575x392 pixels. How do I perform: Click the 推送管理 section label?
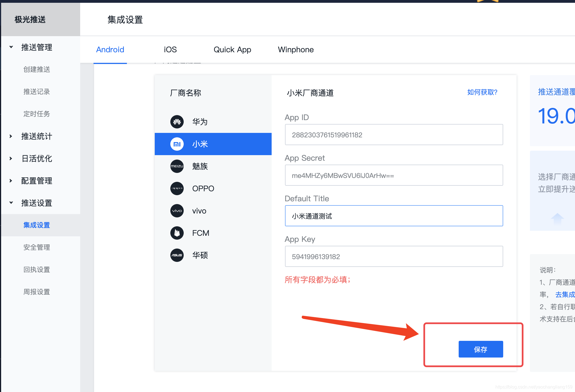point(37,47)
